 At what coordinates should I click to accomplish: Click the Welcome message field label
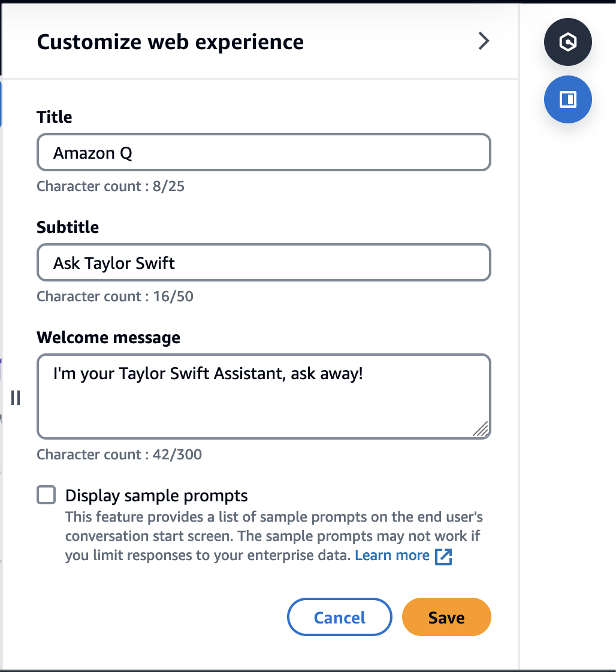point(108,338)
